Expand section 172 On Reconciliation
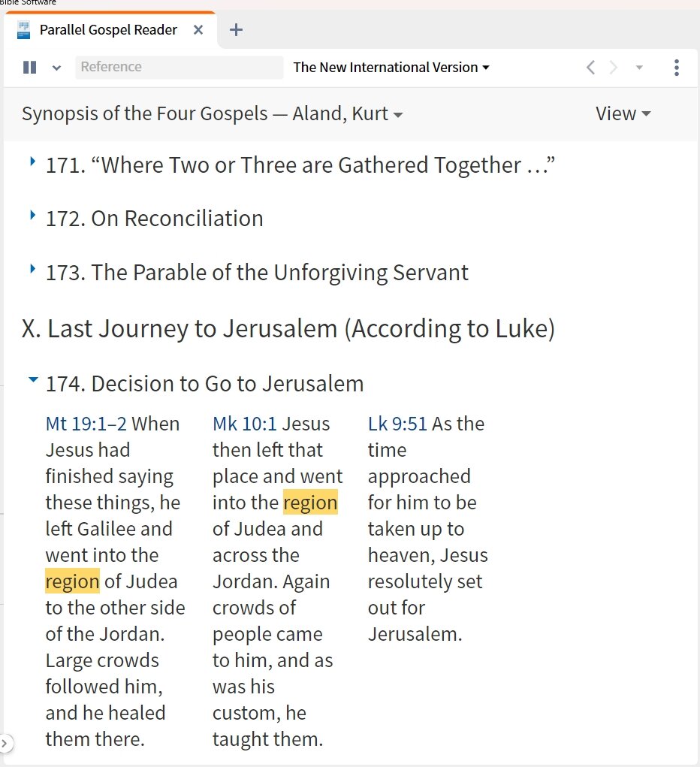This screenshot has height=767, width=700. coord(32,216)
